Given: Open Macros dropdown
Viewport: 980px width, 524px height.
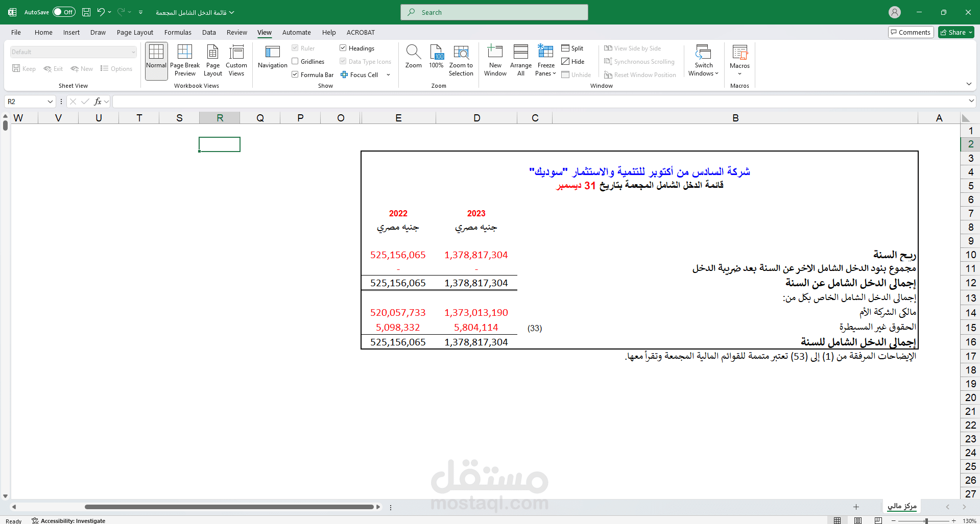Looking at the screenshot, I should (x=739, y=61).
